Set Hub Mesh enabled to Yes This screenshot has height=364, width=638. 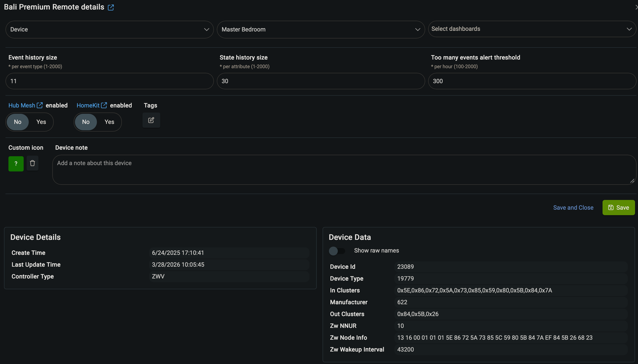click(x=41, y=122)
